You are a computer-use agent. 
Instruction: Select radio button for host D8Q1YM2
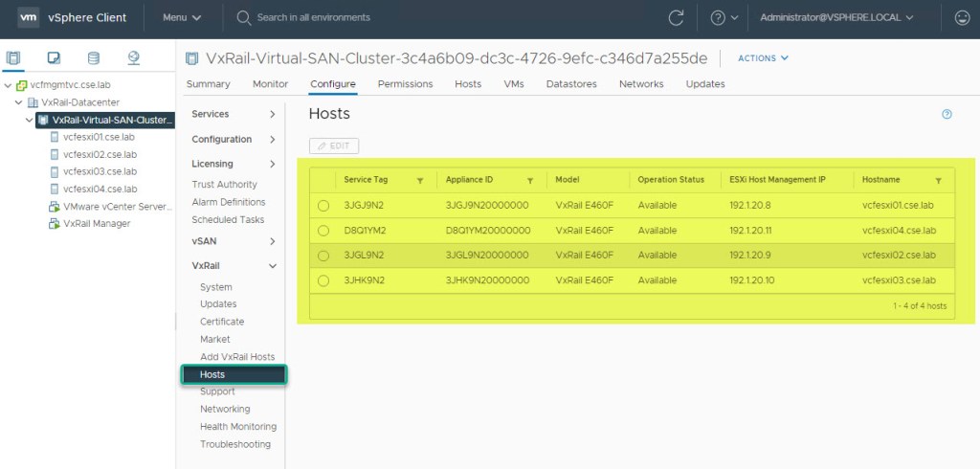pos(323,231)
